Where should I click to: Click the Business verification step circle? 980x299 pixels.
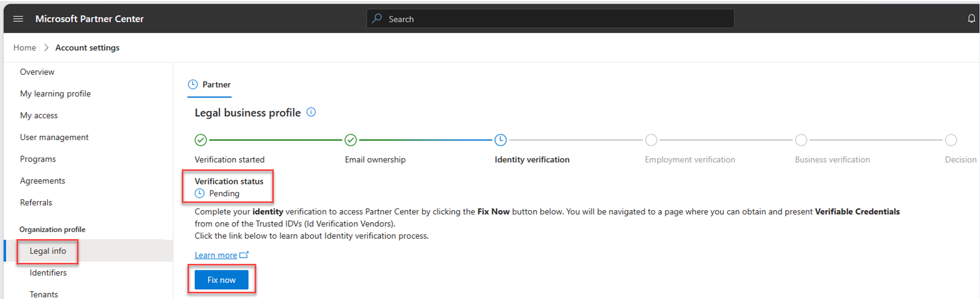pyautogui.click(x=801, y=140)
